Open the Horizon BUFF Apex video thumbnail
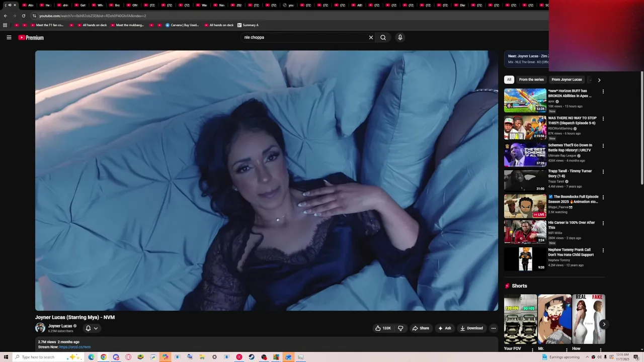The height and width of the screenshot is (362, 644). (x=525, y=100)
